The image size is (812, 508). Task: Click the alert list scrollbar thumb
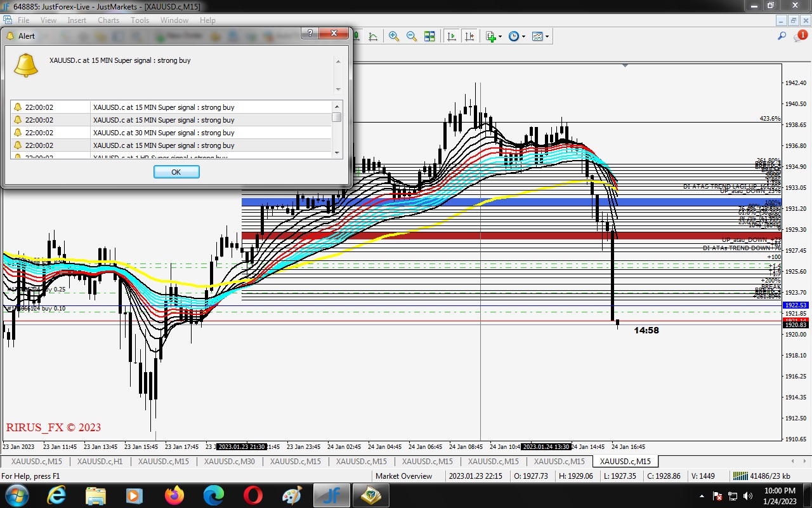pyautogui.click(x=337, y=117)
